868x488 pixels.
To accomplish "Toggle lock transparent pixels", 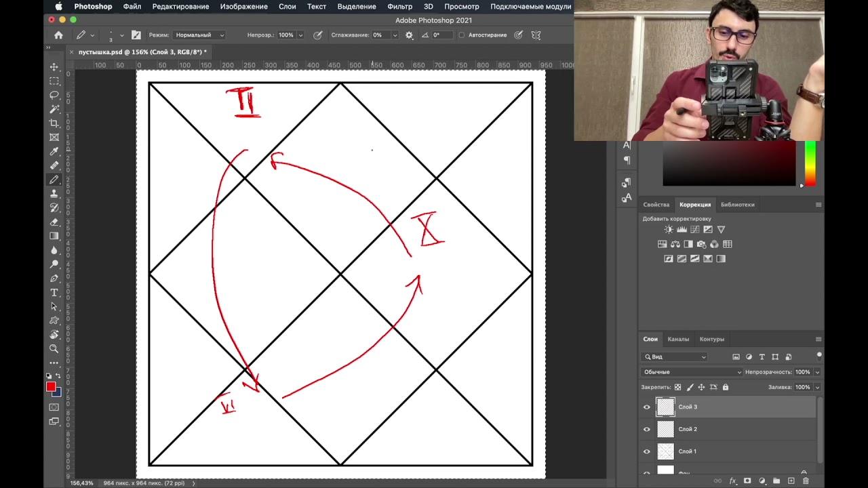I will tap(677, 387).
